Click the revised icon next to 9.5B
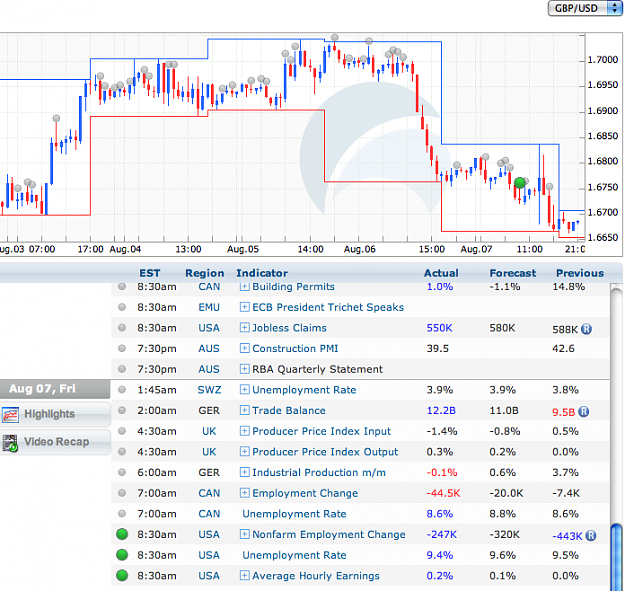This screenshot has width=625, height=591. tap(584, 412)
